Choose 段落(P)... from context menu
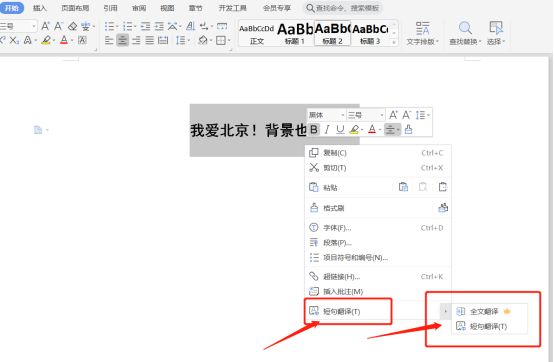This screenshot has width=554, height=362. coord(378,243)
